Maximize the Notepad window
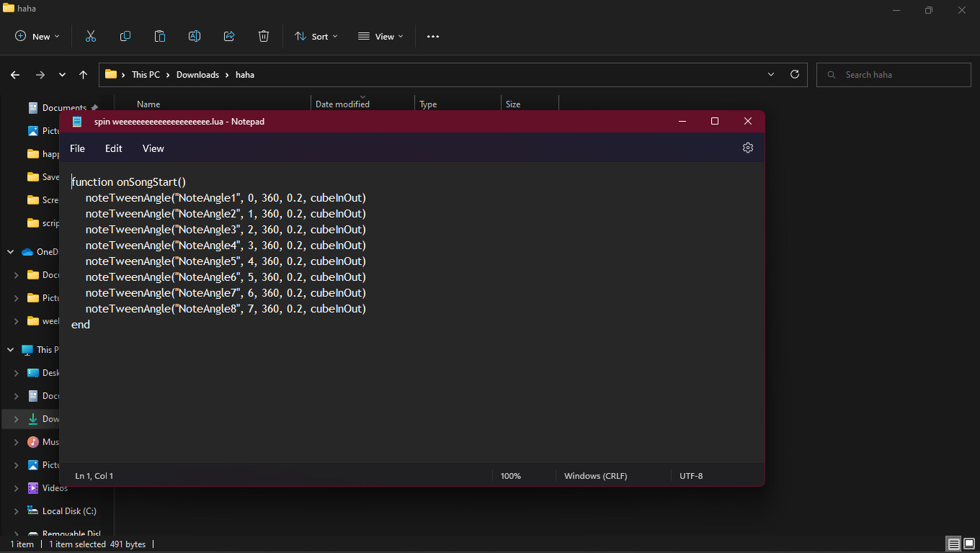980x553 pixels. click(715, 121)
